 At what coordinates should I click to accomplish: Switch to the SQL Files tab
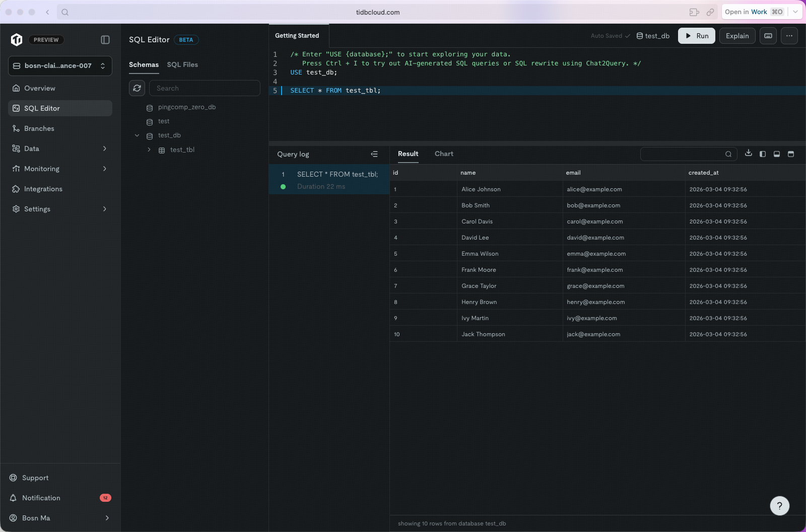(x=182, y=64)
